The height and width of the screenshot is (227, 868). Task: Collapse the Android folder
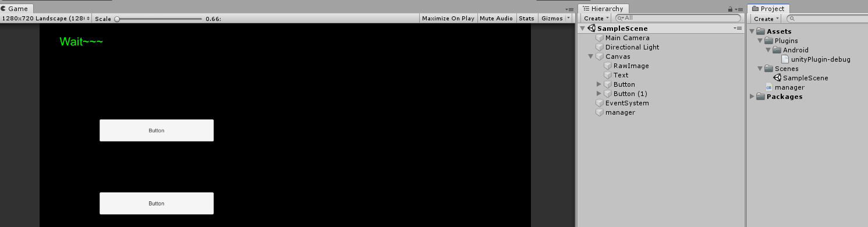point(768,50)
